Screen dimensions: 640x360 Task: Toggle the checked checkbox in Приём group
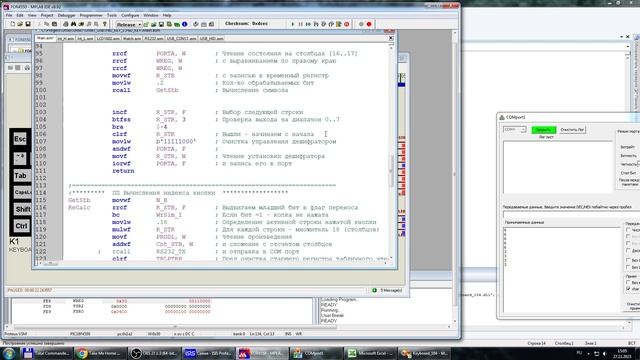(629, 289)
